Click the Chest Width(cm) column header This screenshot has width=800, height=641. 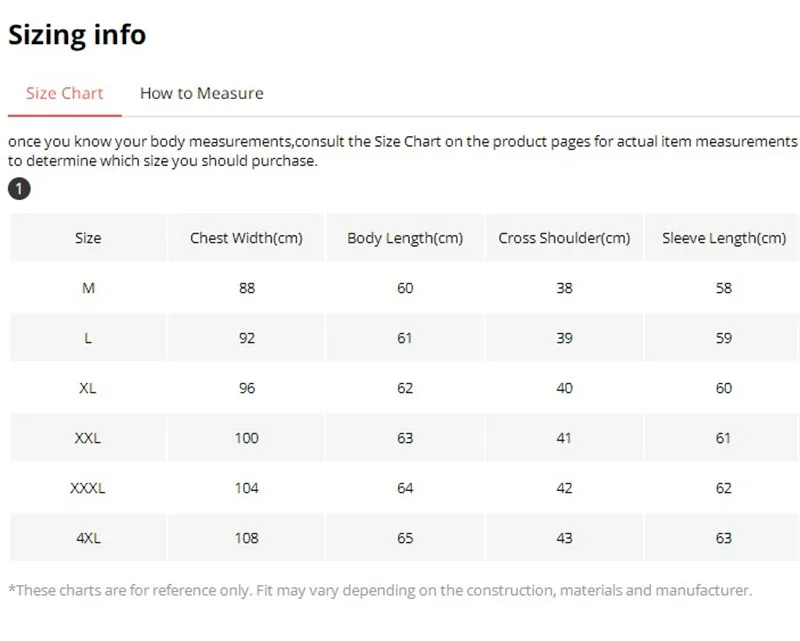[x=246, y=238]
